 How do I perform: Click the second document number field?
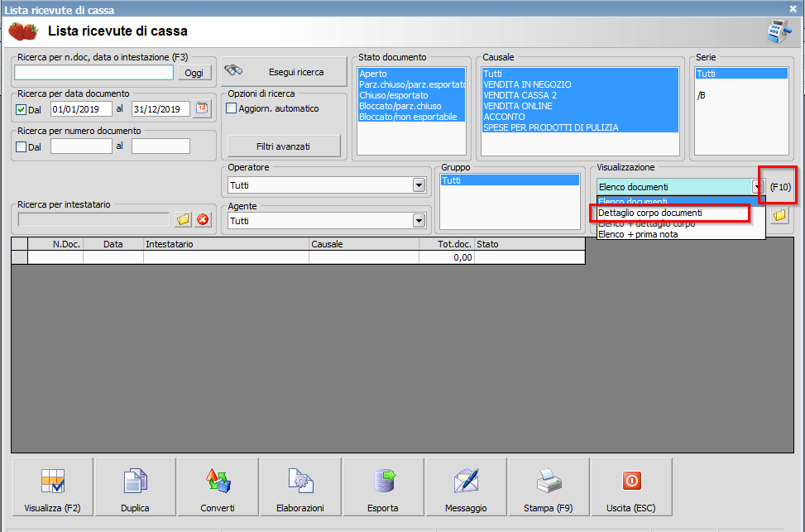pyautogui.click(x=161, y=146)
